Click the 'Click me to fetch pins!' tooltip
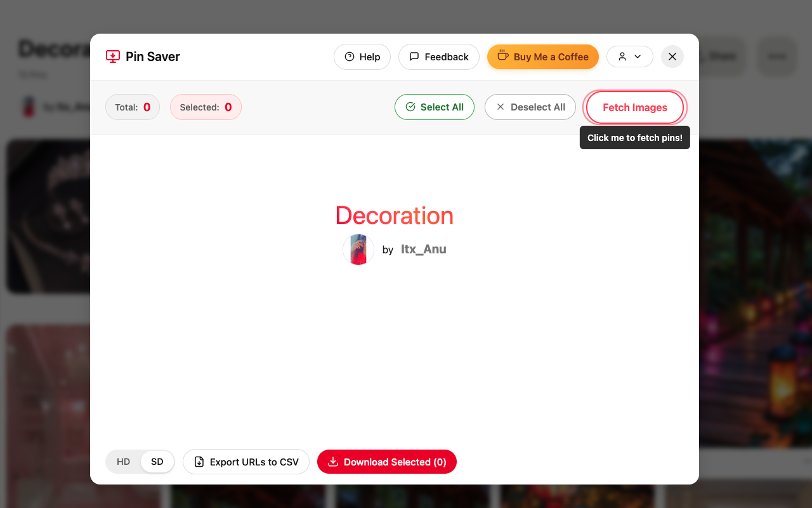Image resolution: width=812 pixels, height=508 pixels. 635,138
